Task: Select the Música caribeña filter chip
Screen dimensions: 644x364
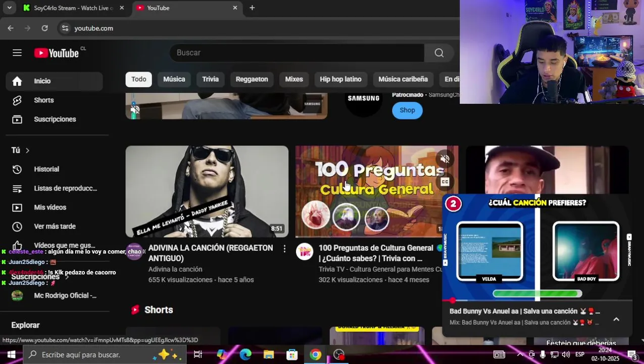Action: [403, 79]
